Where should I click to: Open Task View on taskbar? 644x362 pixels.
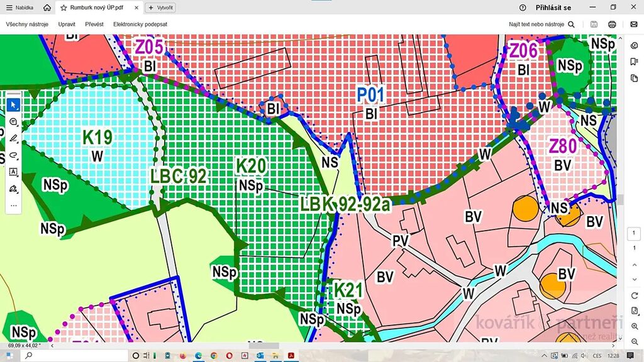pos(147,356)
